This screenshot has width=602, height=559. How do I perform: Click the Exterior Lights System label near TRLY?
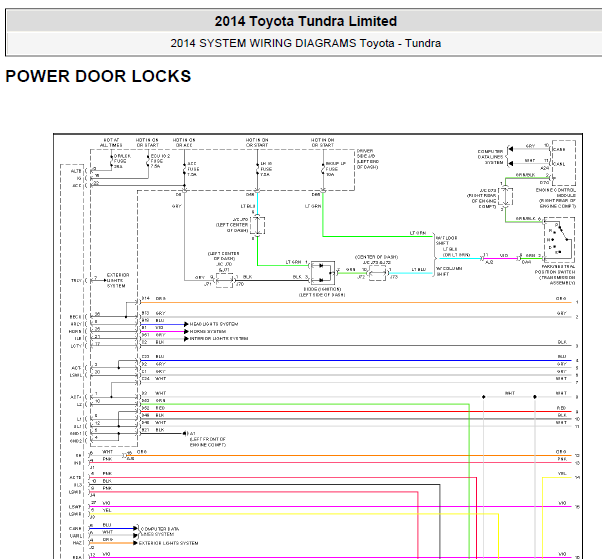coord(117,280)
